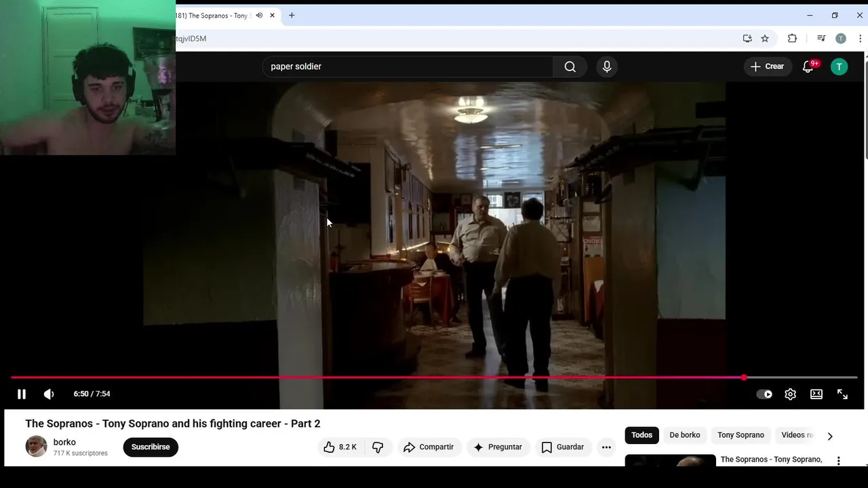868x488 pixels.
Task: Open the Crear button
Action: coord(767,66)
